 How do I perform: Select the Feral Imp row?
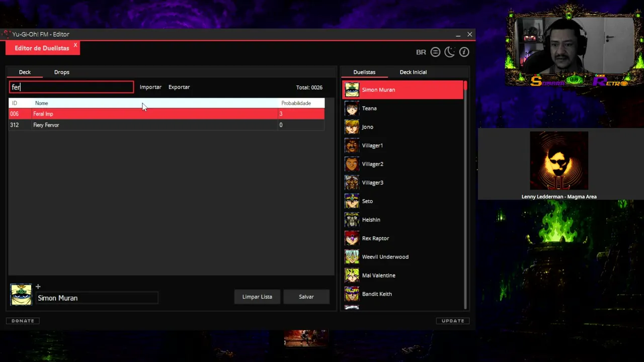coord(167,114)
